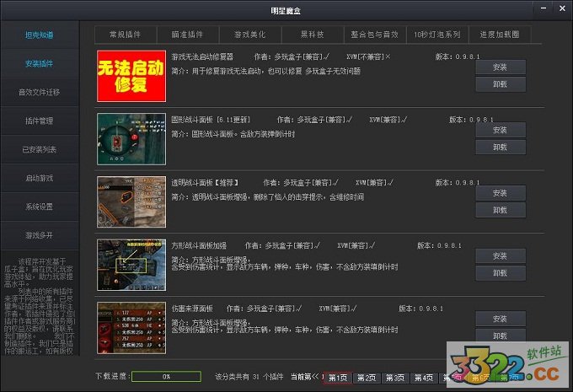Go to page 第1页
This screenshot has height=392, width=573.
[x=338, y=378]
